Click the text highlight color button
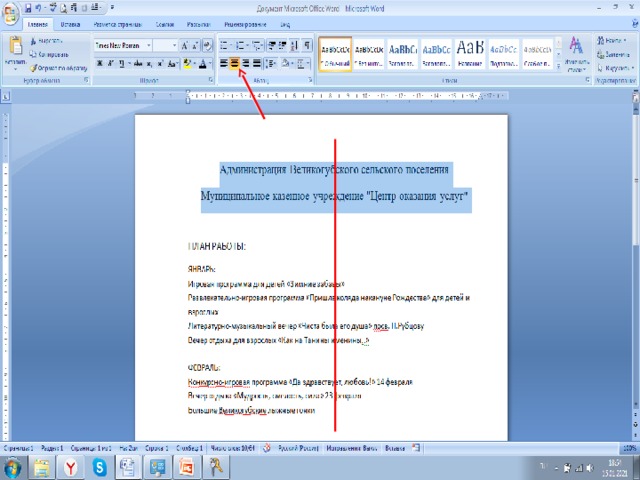 187,63
